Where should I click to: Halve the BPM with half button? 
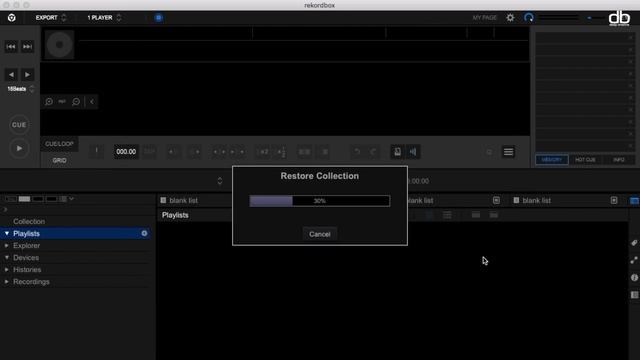click(x=282, y=152)
